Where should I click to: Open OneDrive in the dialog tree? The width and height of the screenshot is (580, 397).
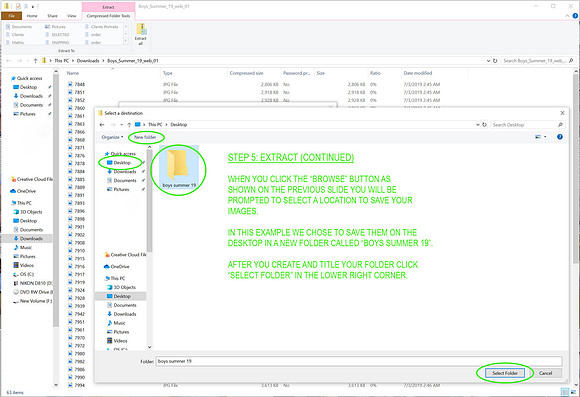click(117, 266)
